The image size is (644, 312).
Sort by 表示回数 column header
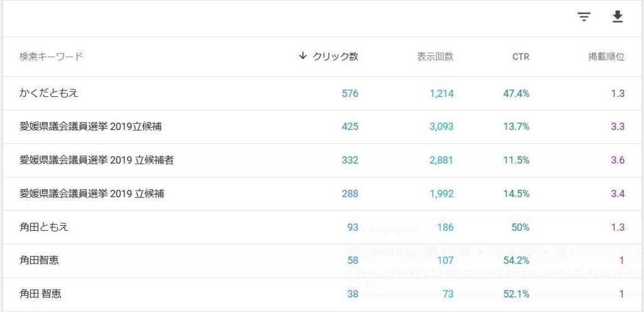click(x=435, y=57)
